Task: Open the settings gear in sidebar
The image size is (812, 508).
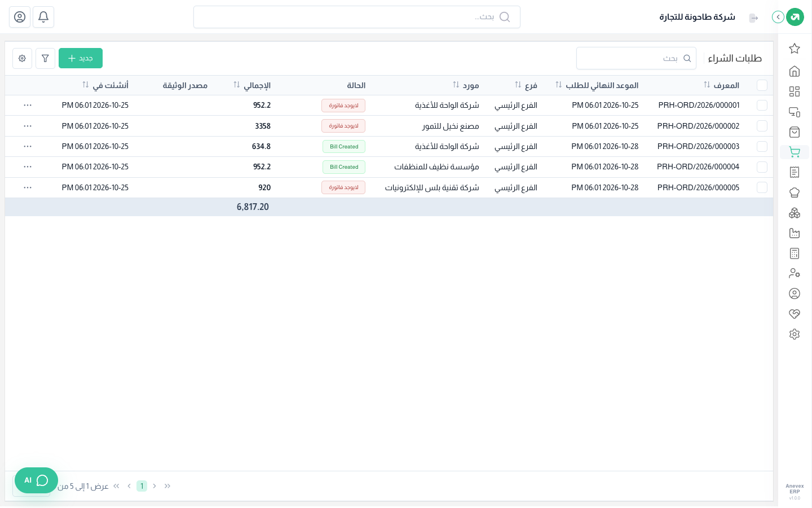Action: [795, 334]
